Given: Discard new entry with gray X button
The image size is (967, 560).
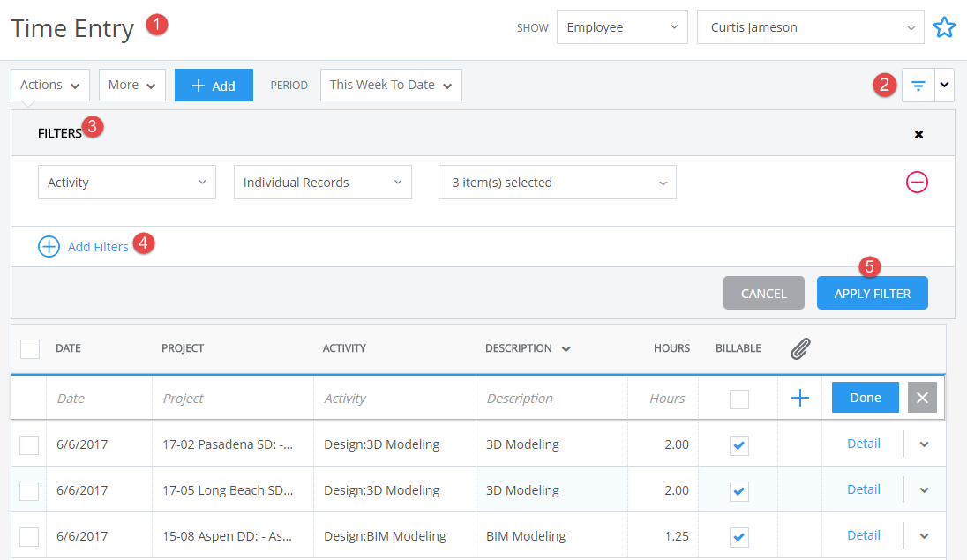Looking at the screenshot, I should click(x=922, y=398).
